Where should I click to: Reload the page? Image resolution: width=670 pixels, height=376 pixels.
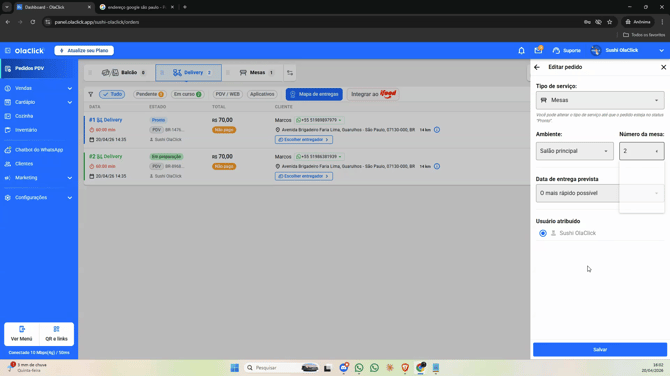click(32, 22)
